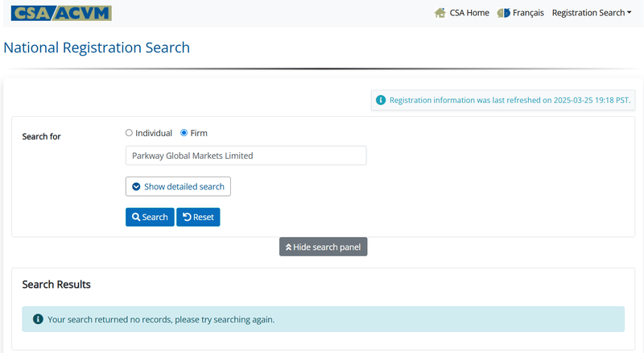Screen dimensions: 644x353
Task: Click the chevron circle in Show detailed search
Action: 136,186
